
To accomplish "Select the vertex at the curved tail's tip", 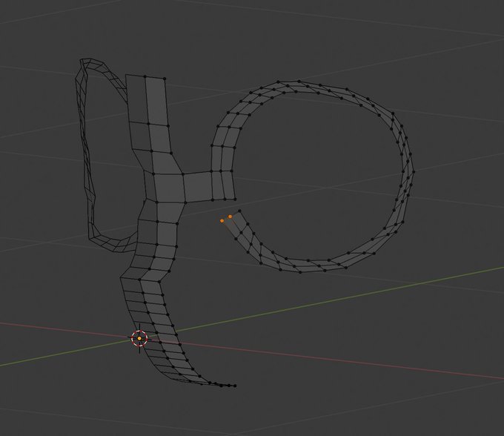I will [x=235, y=386].
